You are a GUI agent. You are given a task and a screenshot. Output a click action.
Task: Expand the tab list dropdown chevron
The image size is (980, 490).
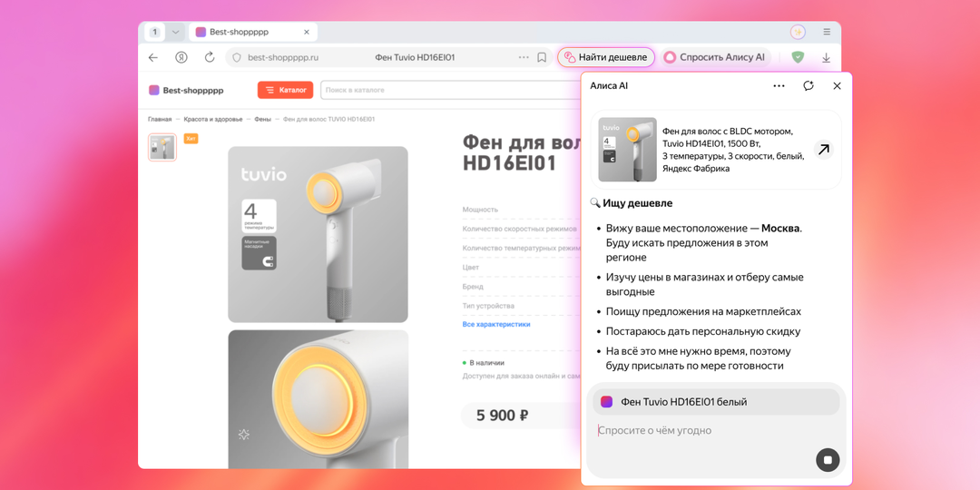point(175,32)
